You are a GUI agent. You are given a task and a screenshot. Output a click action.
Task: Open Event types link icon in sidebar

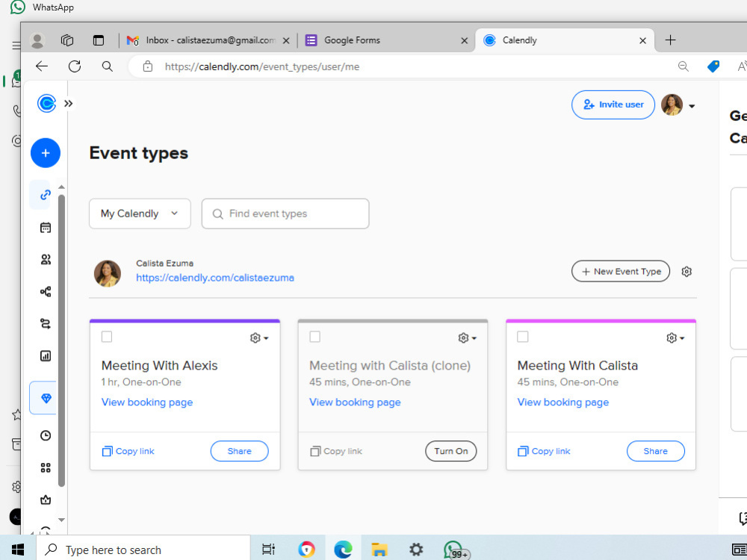pyautogui.click(x=46, y=195)
